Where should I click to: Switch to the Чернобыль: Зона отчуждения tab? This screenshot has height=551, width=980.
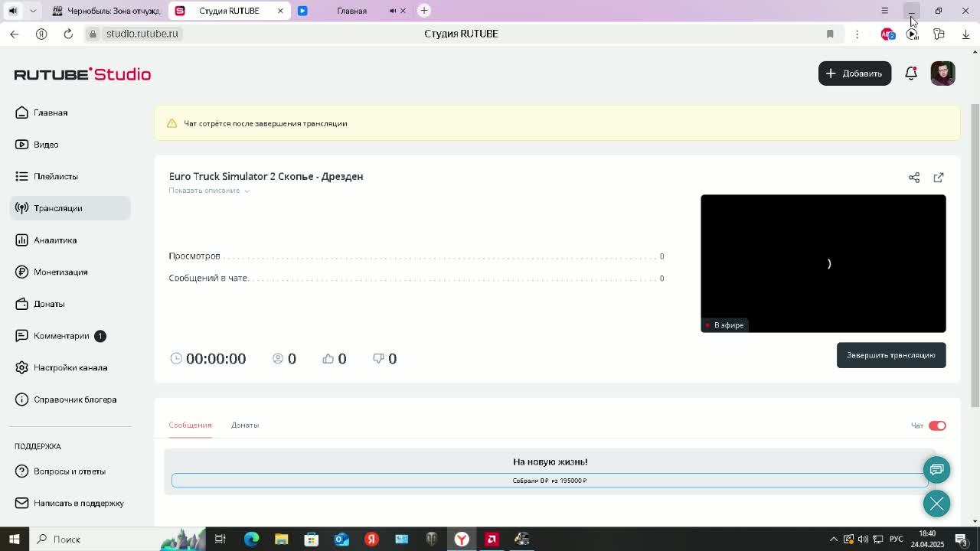[106, 11]
